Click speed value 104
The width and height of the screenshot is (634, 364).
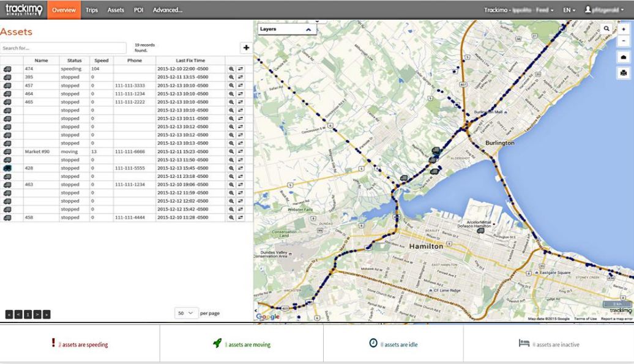point(95,69)
